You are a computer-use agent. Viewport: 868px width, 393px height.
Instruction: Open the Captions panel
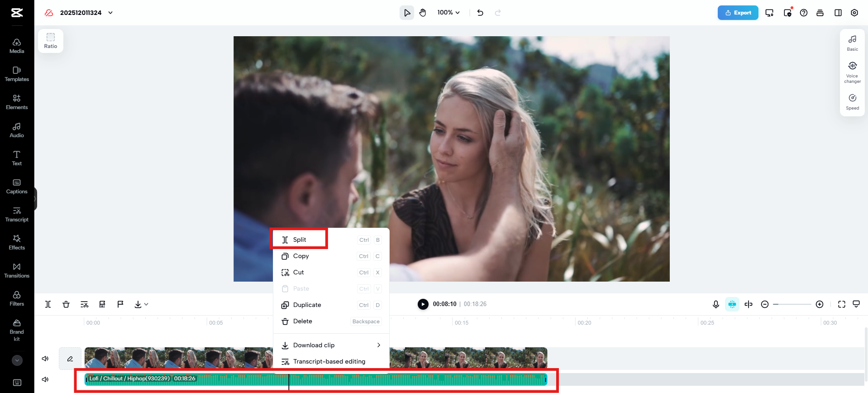17,186
